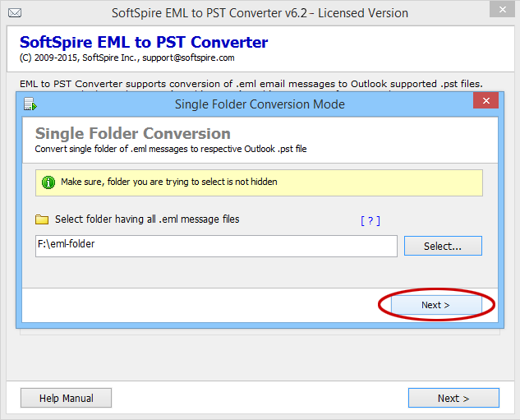Click the green info icon in yellow notice
520x420 pixels.
pyautogui.click(x=48, y=182)
